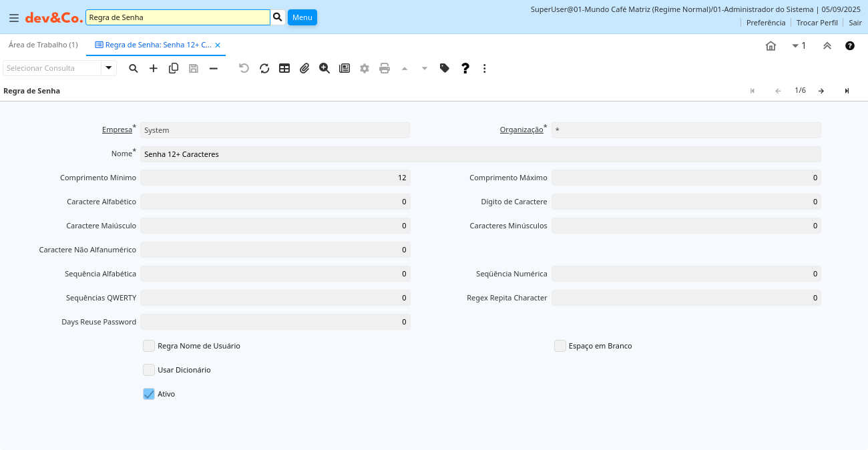
Task: Open the Attachment paperclip icon
Action: [304, 68]
